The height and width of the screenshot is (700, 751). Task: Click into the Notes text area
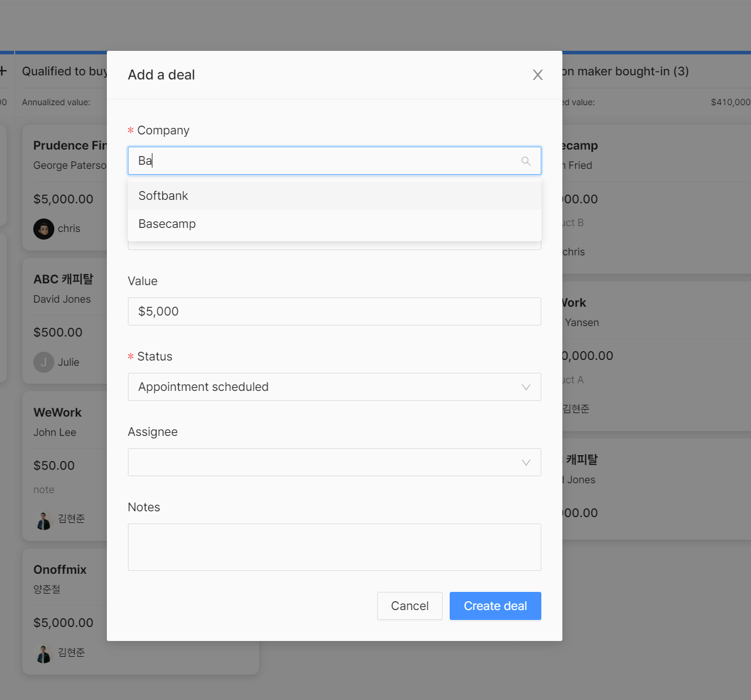(x=335, y=547)
